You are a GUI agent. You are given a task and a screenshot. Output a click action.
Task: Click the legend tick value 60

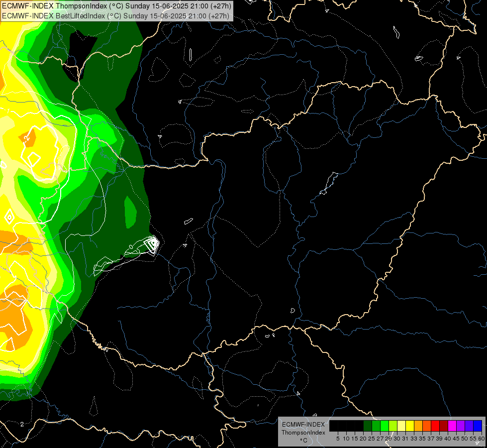[x=482, y=439]
